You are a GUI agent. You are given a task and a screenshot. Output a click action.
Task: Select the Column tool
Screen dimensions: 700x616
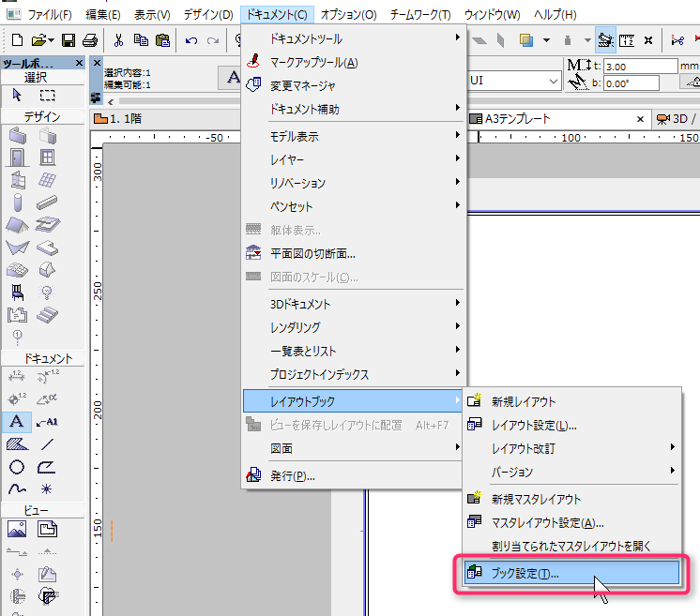pyautogui.click(x=18, y=203)
